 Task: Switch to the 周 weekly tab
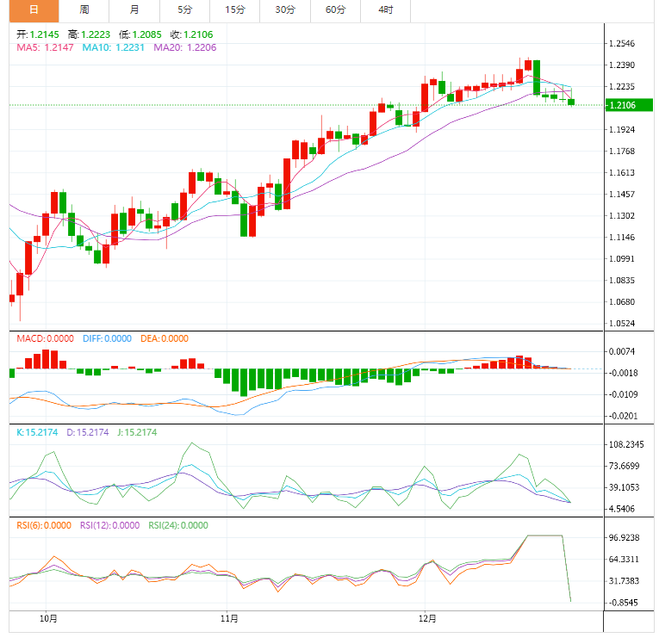(84, 10)
